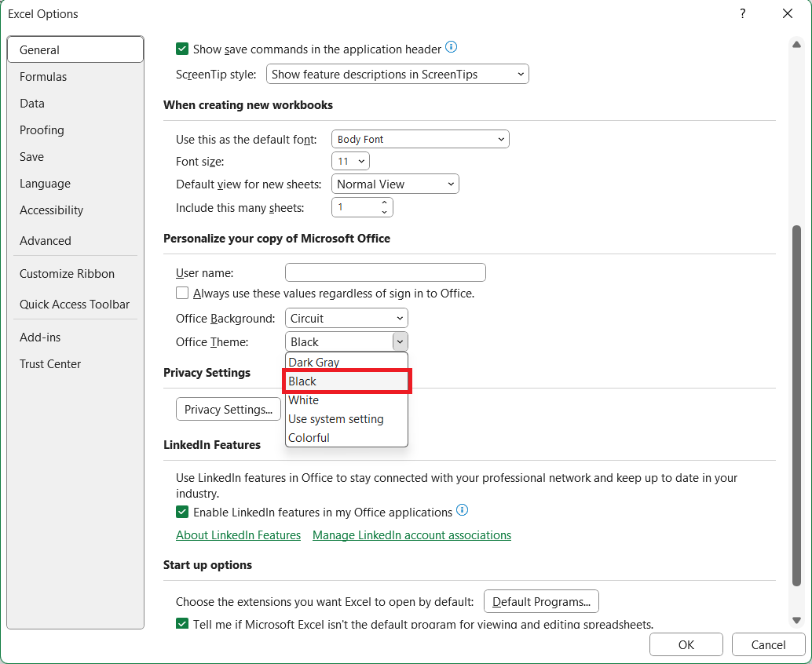Click Cancel to discard changes
This screenshot has height=664, width=812.
point(769,644)
